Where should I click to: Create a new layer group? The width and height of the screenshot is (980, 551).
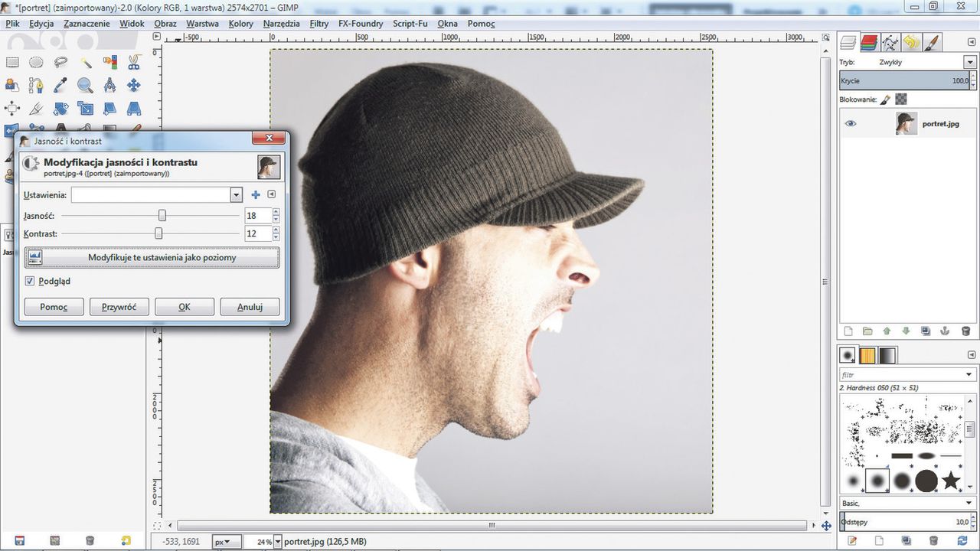pyautogui.click(x=867, y=331)
